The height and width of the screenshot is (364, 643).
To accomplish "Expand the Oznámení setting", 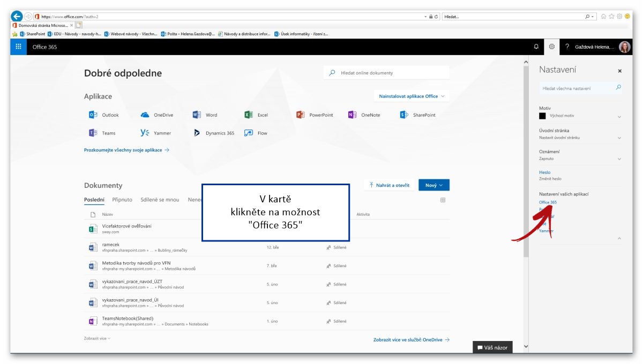I will [619, 159].
